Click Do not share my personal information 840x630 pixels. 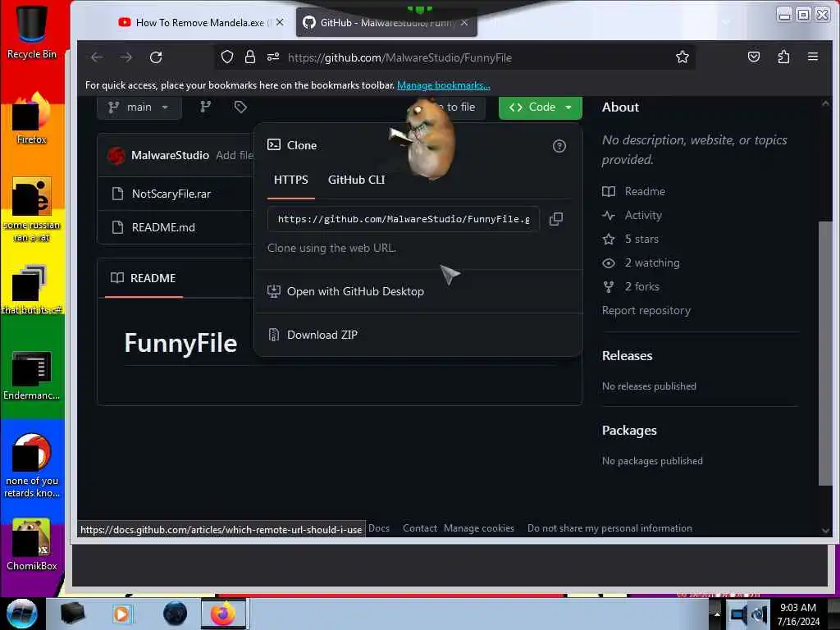point(609,528)
